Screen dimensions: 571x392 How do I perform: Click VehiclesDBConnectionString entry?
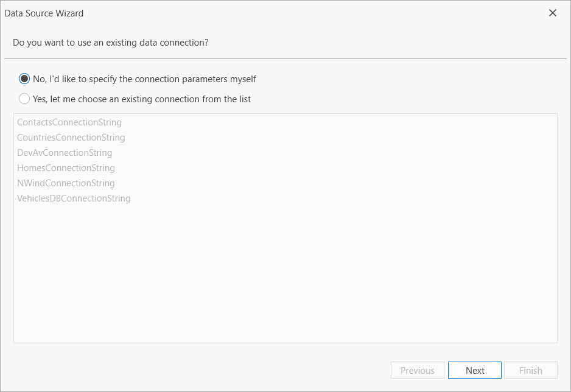click(74, 198)
